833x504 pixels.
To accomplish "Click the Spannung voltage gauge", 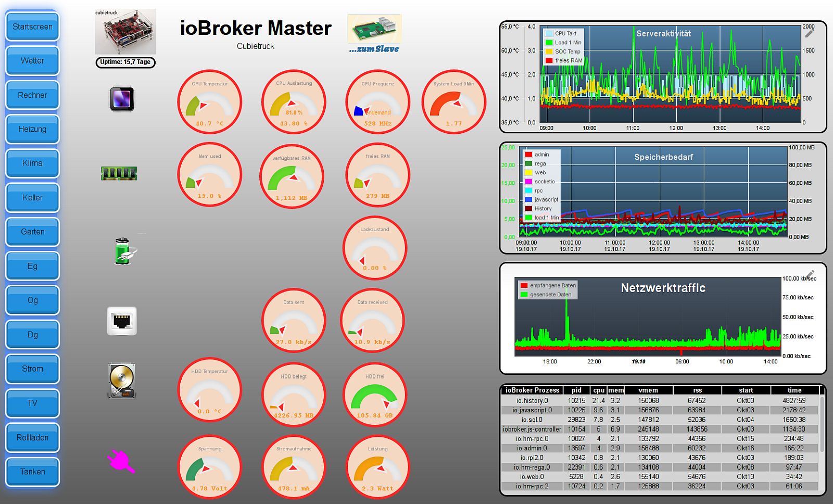I will click(x=209, y=467).
